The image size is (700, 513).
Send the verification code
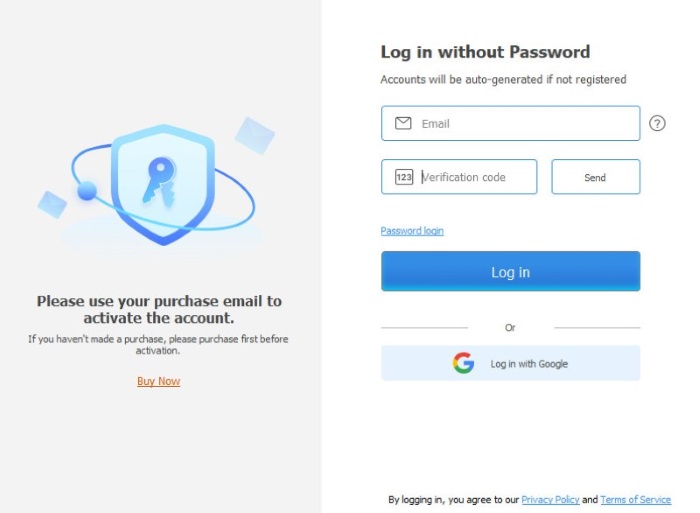pyautogui.click(x=596, y=177)
